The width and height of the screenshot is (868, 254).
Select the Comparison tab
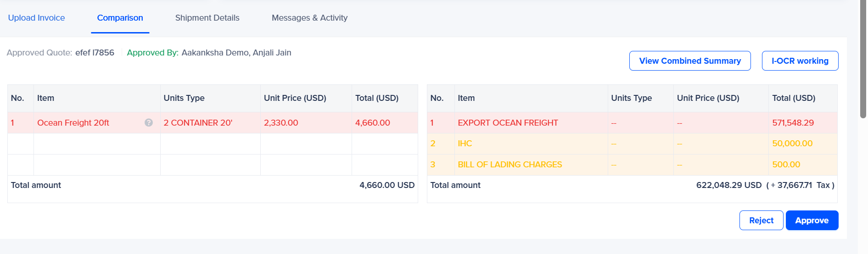pyautogui.click(x=120, y=18)
